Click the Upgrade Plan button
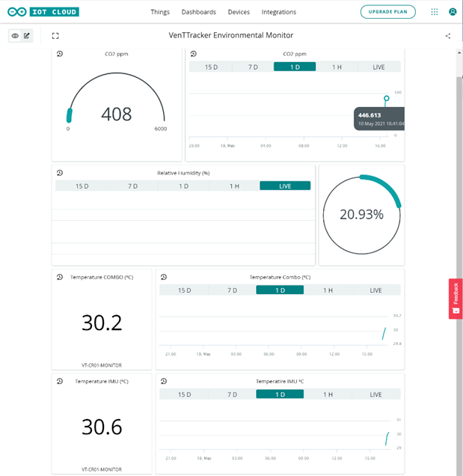 [388, 12]
